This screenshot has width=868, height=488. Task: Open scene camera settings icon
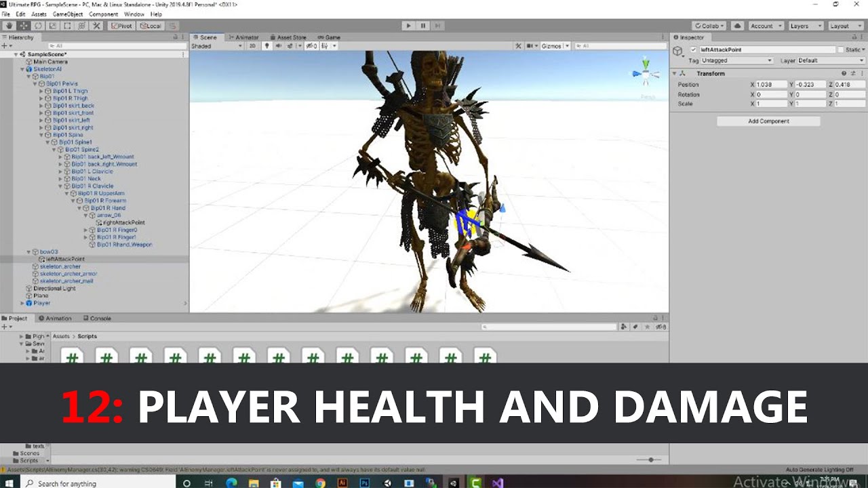click(x=531, y=46)
